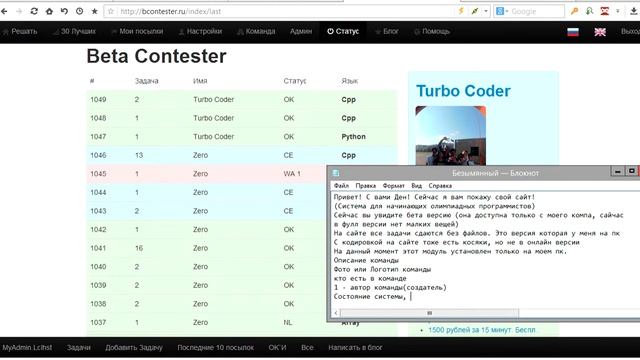Reload the current page
Screen dimensions: 640x360
pos(34,11)
